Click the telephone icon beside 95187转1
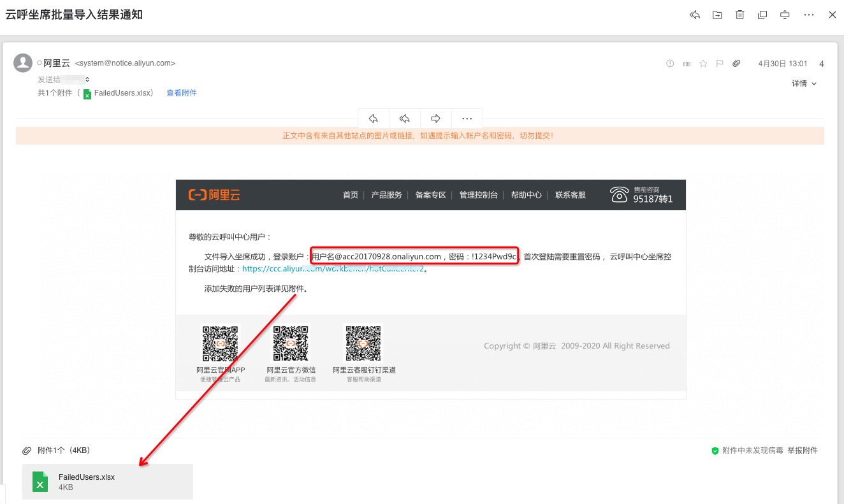Screen dimensions: 844x504 pos(620,195)
